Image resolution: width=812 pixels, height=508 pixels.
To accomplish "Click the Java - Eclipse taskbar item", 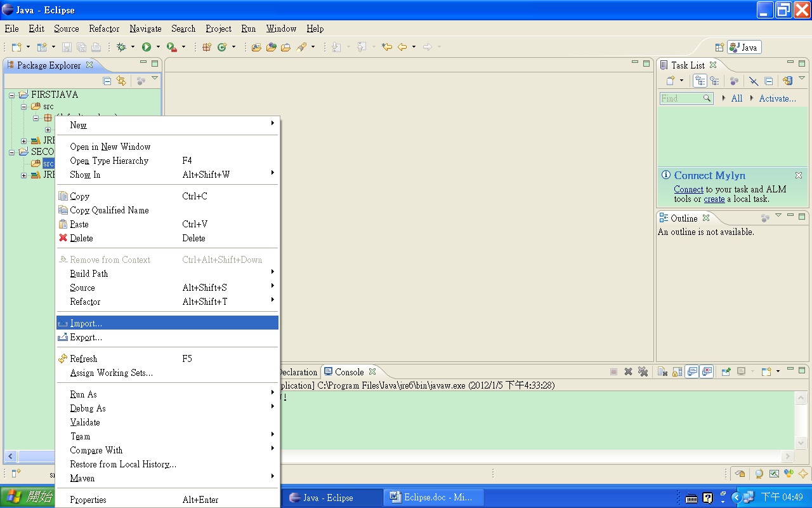I will (332, 497).
